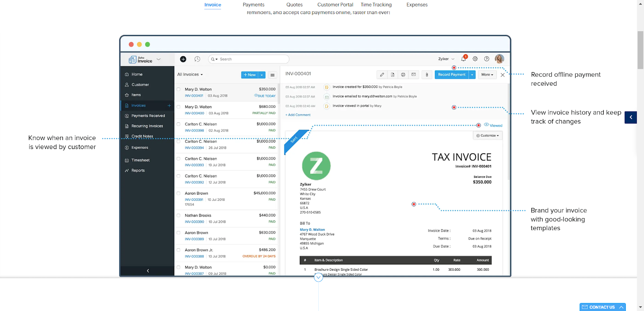Click the Record Payment button
The image size is (644, 311).
click(452, 75)
